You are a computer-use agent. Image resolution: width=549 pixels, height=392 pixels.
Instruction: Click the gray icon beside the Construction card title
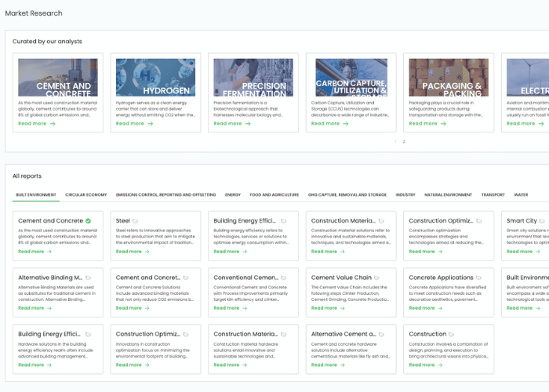point(452,334)
